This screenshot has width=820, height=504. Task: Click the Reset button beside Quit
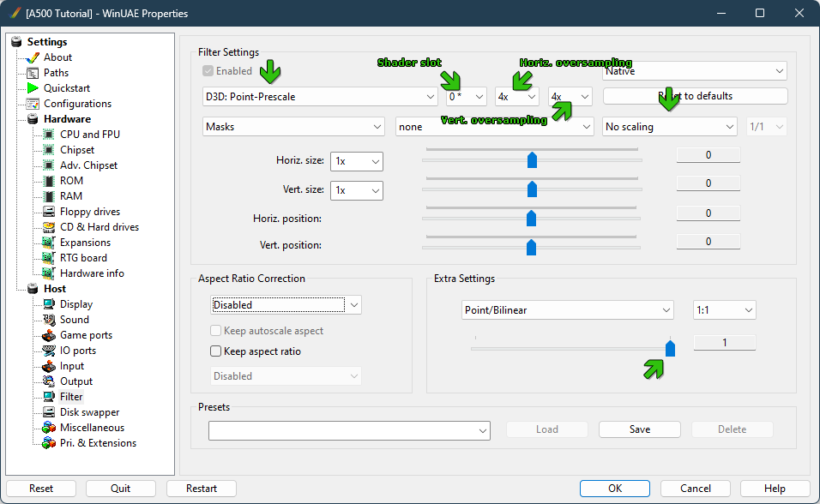tap(41, 489)
